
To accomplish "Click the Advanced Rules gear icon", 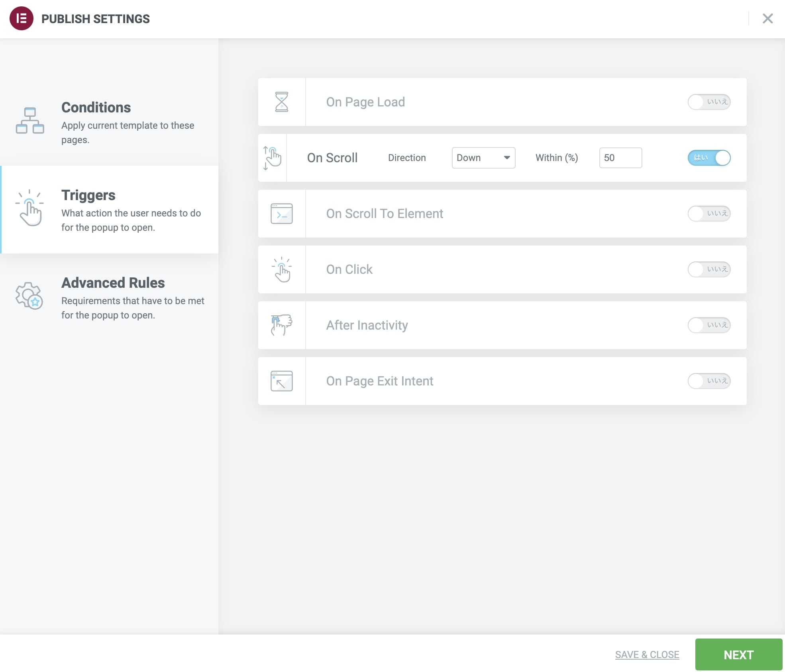I will coord(29,296).
